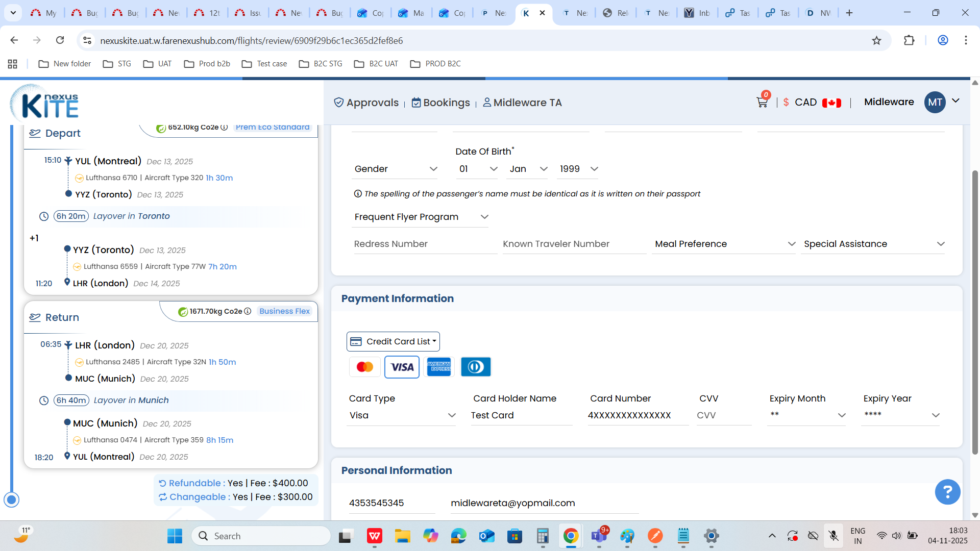This screenshot has height=551, width=980.
Task: Click the page vertical scrollbar thumb
Action: 975,311
